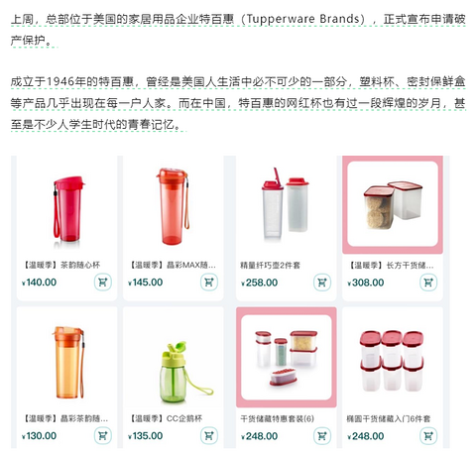Click cart icon beside ¥308.00 price
The image size is (476, 458).
[x=428, y=283]
